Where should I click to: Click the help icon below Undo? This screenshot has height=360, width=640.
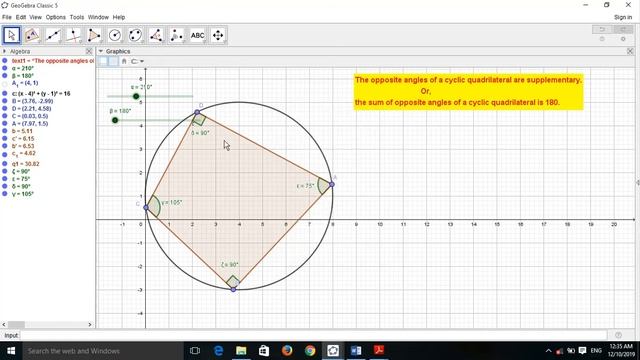click(x=602, y=39)
